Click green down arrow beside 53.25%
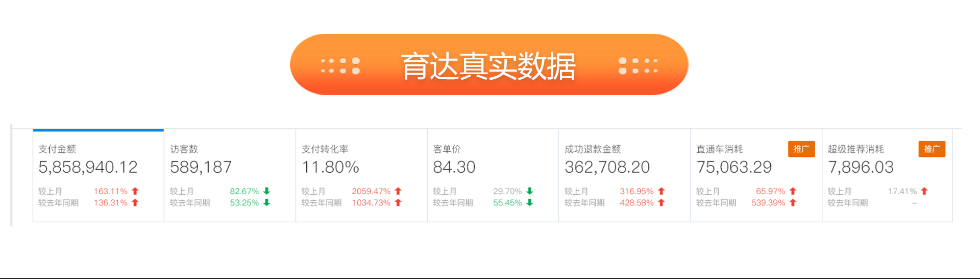Viewport: 980px width, 279px height. (x=266, y=203)
